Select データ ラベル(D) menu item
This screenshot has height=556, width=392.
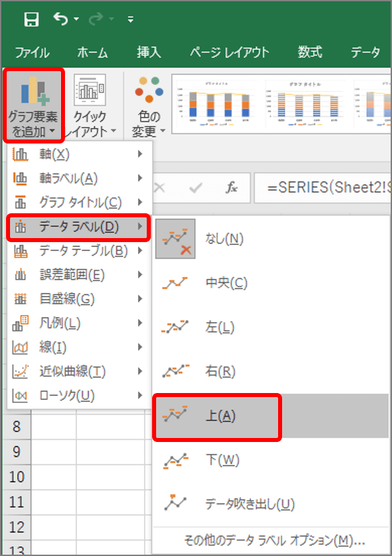coord(78,227)
